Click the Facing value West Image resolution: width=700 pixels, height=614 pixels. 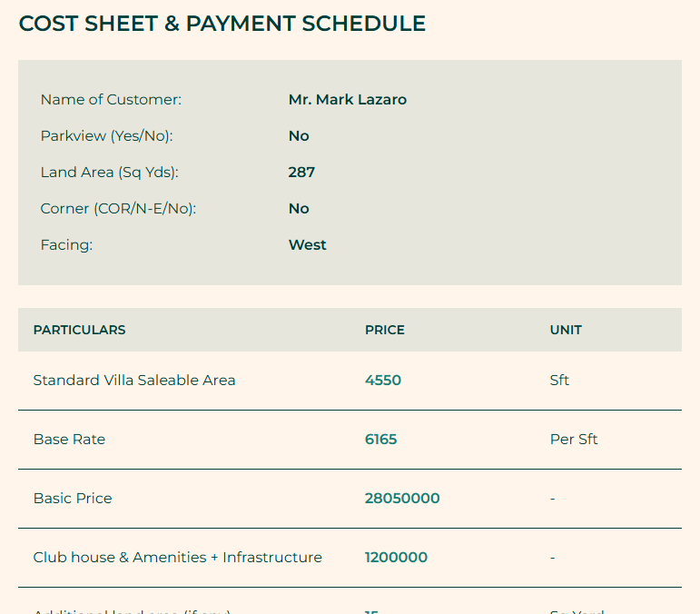[x=307, y=245]
